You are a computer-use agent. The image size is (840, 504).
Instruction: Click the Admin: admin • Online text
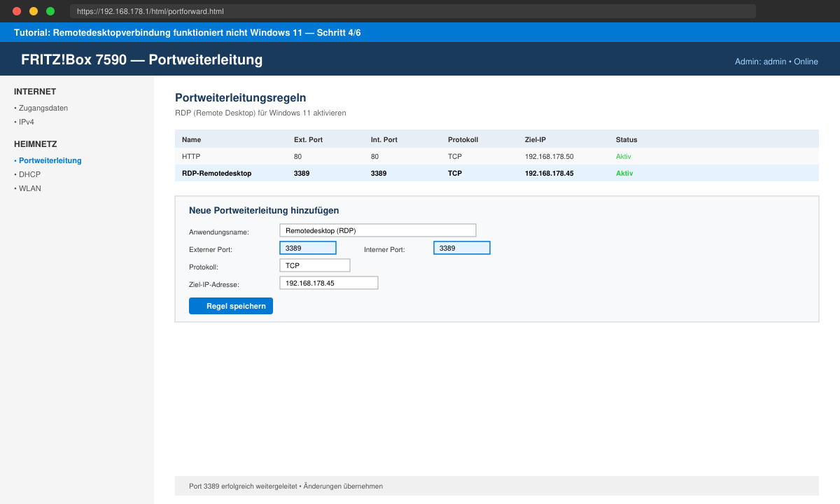point(776,62)
